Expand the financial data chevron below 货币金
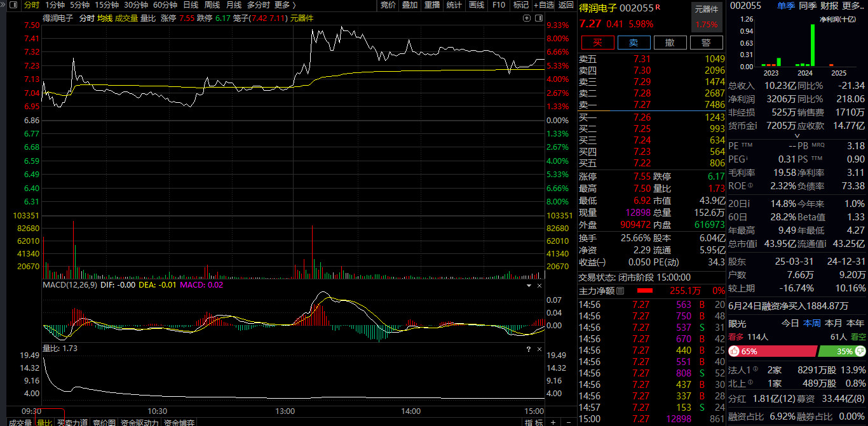Image resolution: width=868 pixels, height=426 pixels. point(797,136)
